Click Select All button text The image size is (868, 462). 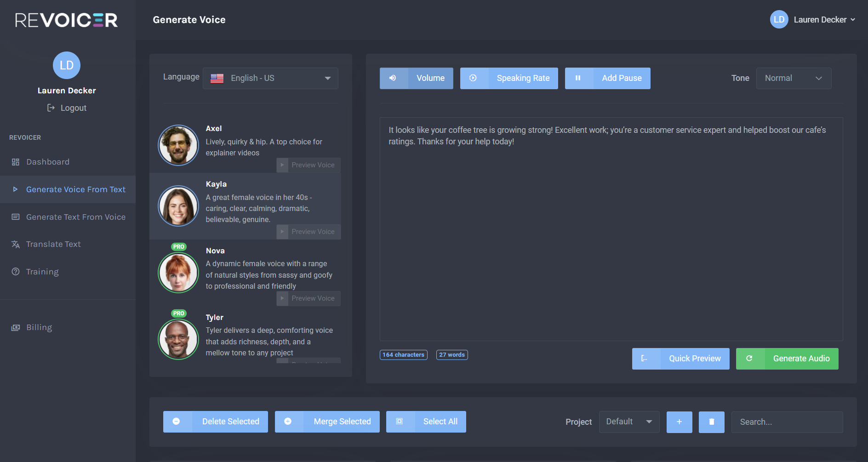[x=440, y=422]
